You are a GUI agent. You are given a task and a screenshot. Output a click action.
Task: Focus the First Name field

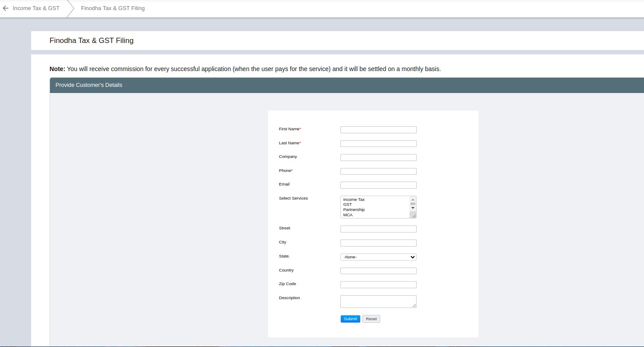point(378,130)
